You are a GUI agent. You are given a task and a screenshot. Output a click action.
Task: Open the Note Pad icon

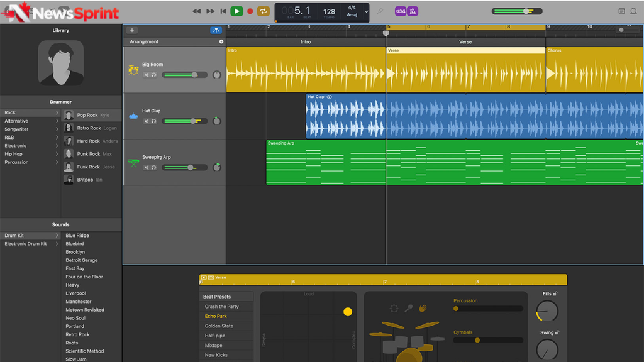(x=621, y=11)
